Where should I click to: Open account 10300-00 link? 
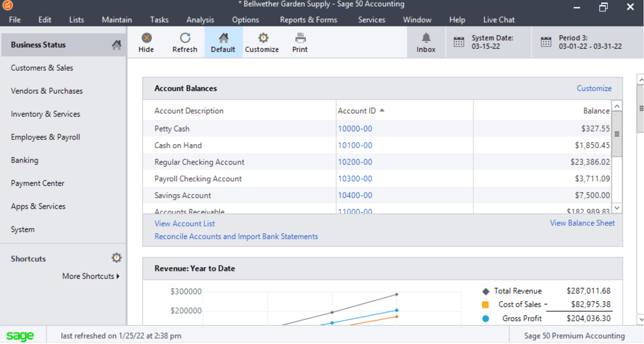355,179
